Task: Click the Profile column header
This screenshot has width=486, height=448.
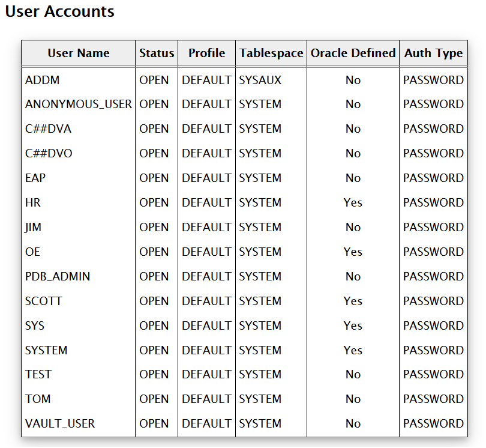Action: point(206,53)
